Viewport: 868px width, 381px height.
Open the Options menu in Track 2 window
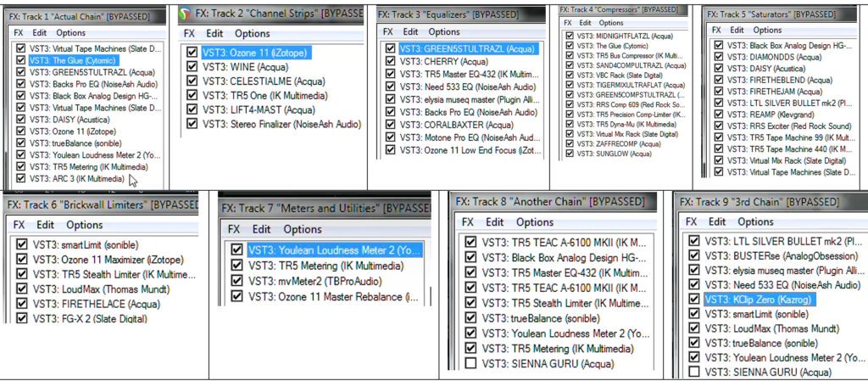pyautogui.click(x=252, y=33)
